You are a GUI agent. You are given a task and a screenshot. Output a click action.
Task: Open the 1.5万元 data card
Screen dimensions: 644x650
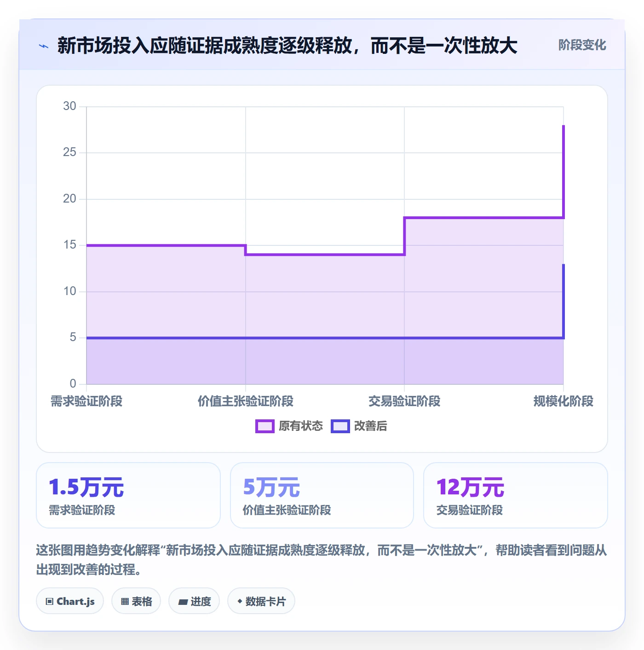coord(128,495)
